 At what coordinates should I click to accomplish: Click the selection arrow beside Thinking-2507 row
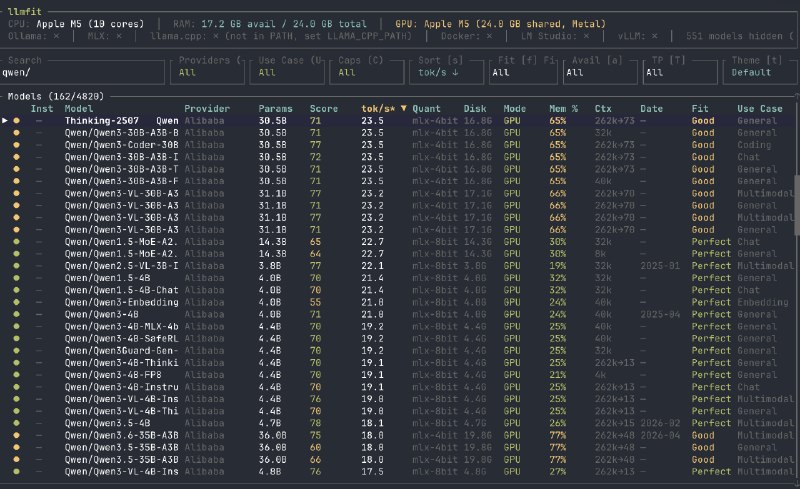point(5,120)
